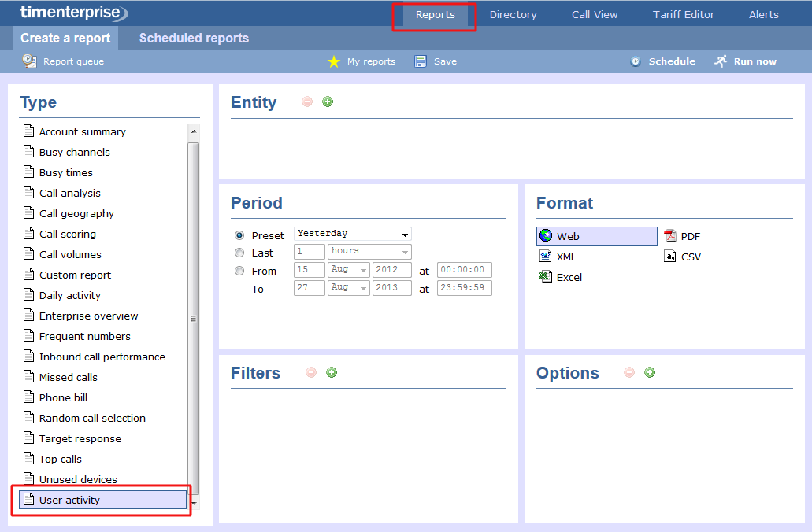Switch to the Scheduled reports tab
The image size is (812, 532).
coord(194,38)
